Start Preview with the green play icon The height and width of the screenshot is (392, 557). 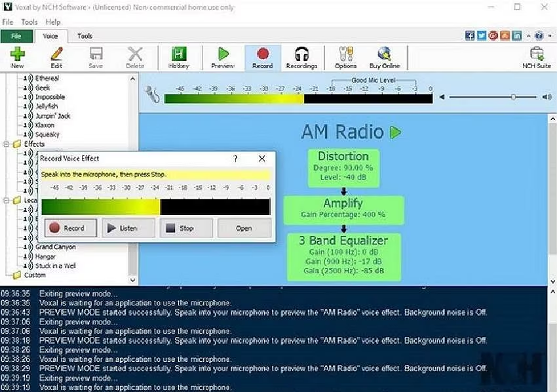223,58
